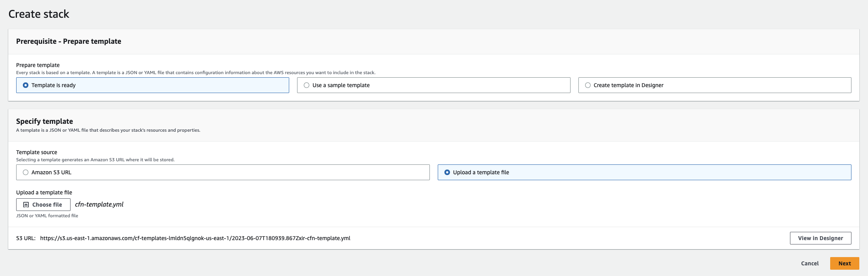Select the "Upload a template file" radio option
The height and width of the screenshot is (276, 868).
pyautogui.click(x=447, y=172)
